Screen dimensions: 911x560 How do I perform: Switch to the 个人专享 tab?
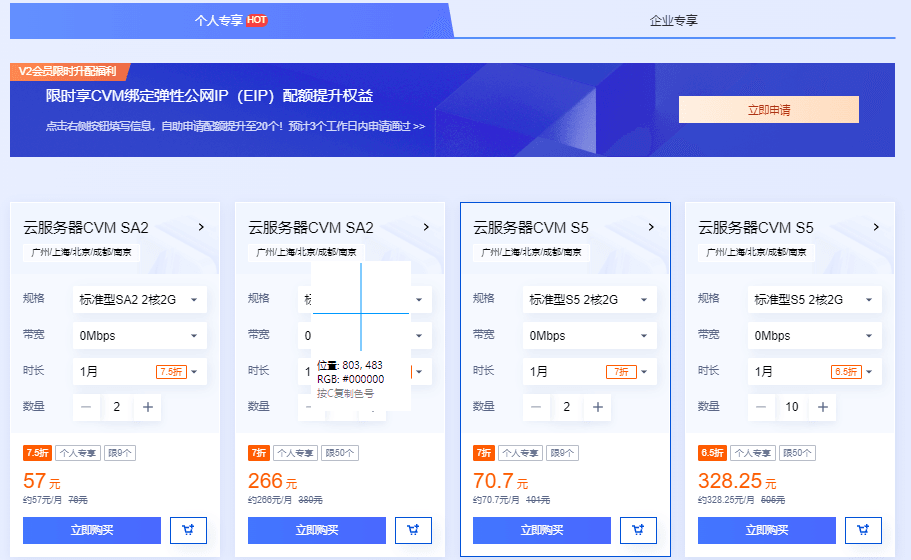(x=231, y=20)
